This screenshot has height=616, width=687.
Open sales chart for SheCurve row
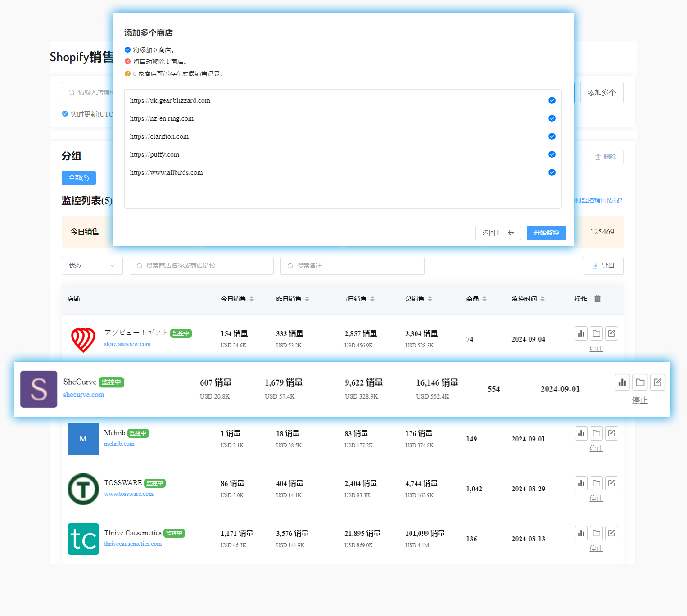point(622,382)
